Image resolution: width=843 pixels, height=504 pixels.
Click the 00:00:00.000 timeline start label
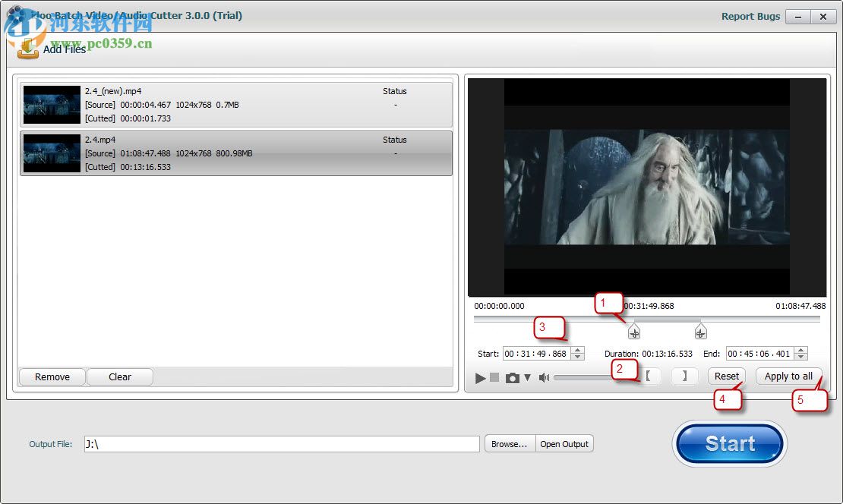click(x=499, y=306)
